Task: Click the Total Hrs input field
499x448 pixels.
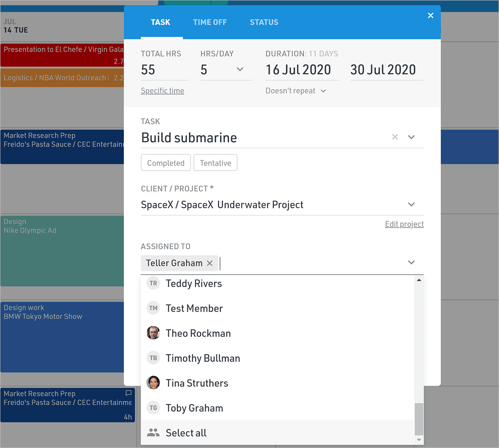Action: tap(164, 70)
